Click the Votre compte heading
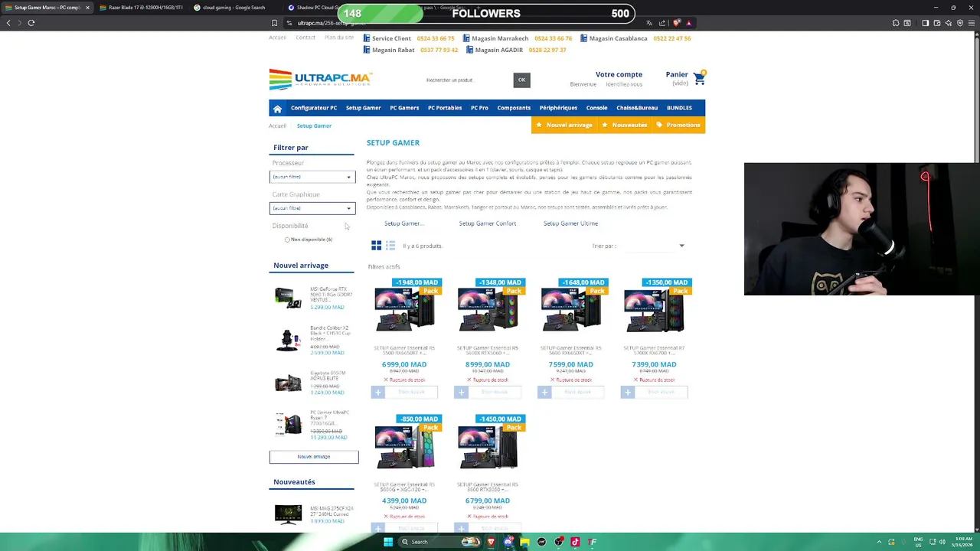Viewport: 980px width, 551px height. [619, 75]
